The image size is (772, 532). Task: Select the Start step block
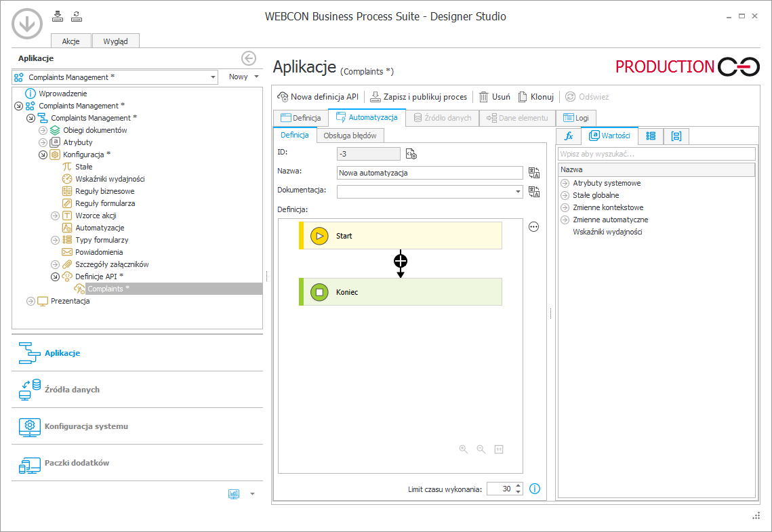click(x=401, y=236)
